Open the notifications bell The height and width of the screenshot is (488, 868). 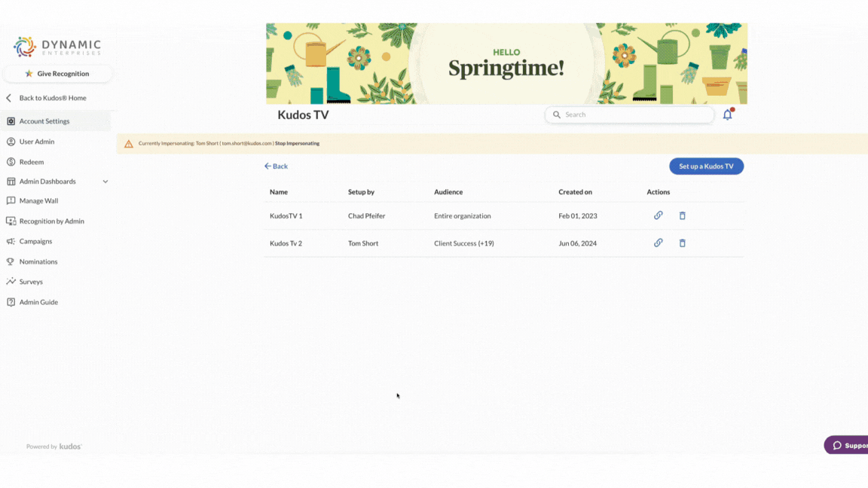click(x=727, y=114)
